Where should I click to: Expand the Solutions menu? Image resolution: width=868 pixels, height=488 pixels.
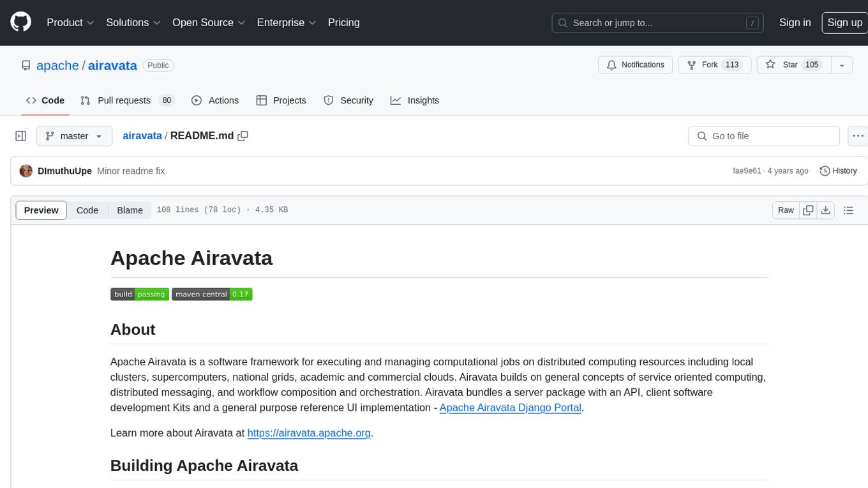click(133, 22)
